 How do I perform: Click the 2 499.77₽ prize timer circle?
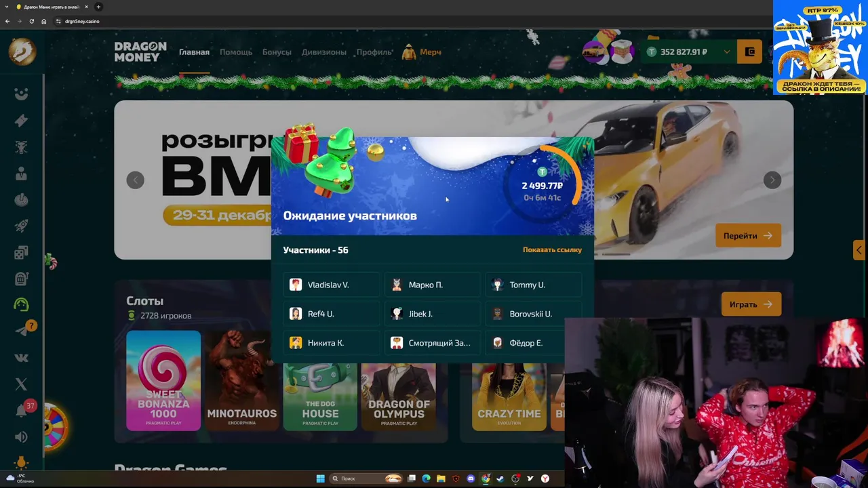click(x=542, y=186)
